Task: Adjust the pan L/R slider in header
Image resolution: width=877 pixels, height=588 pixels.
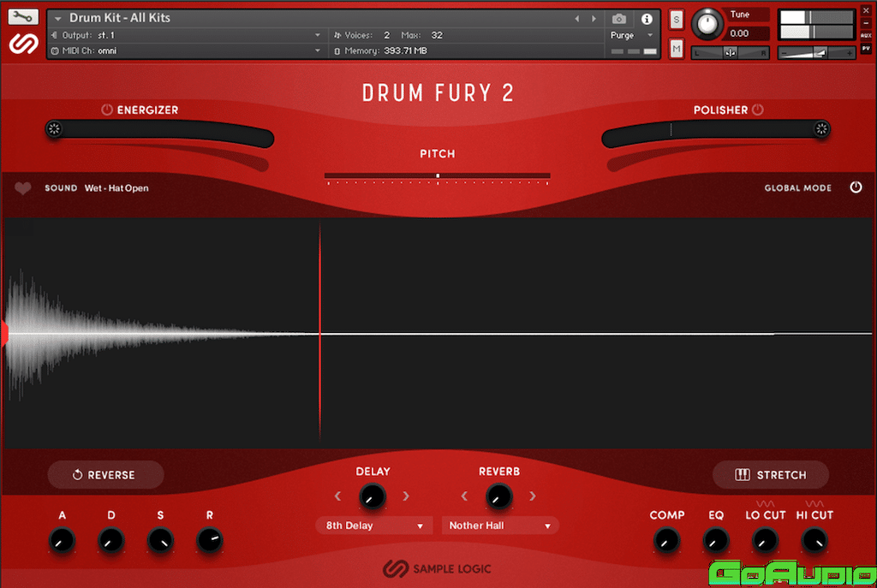Action: click(x=731, y=53)
